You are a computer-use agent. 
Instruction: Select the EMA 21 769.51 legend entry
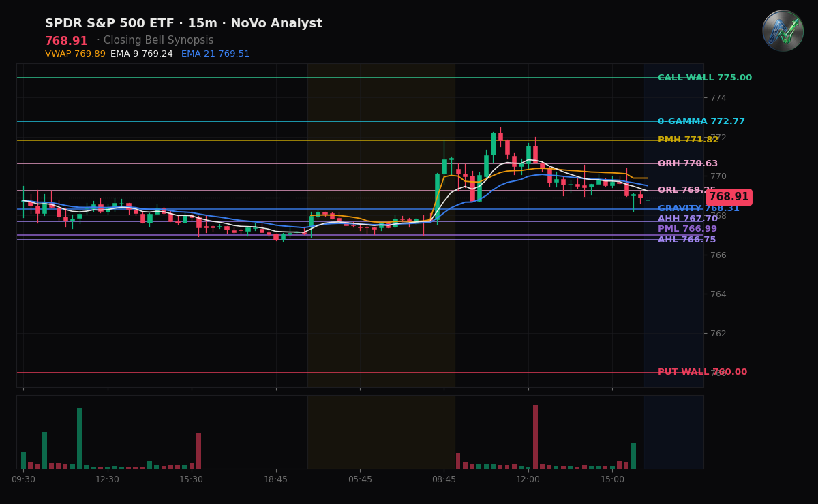tap(215, 54)
